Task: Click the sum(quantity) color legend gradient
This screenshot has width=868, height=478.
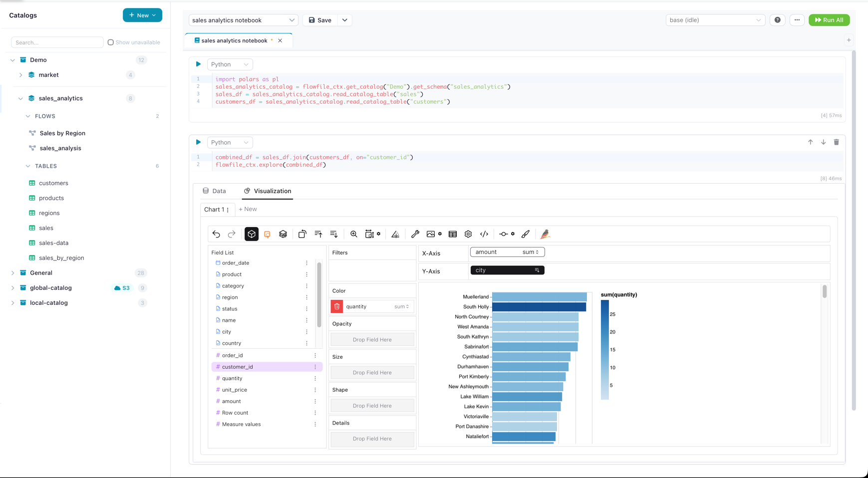Action: pos(605,350)
